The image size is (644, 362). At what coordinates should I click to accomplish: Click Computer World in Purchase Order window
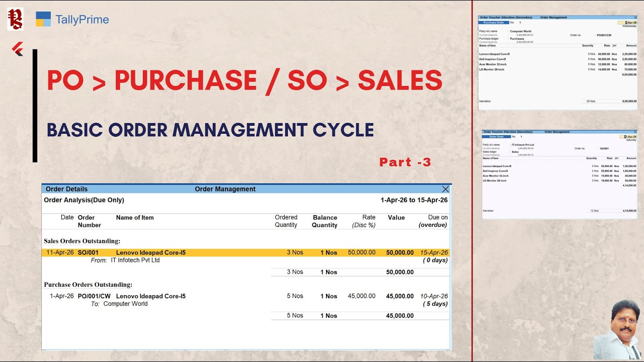(520, 31)
